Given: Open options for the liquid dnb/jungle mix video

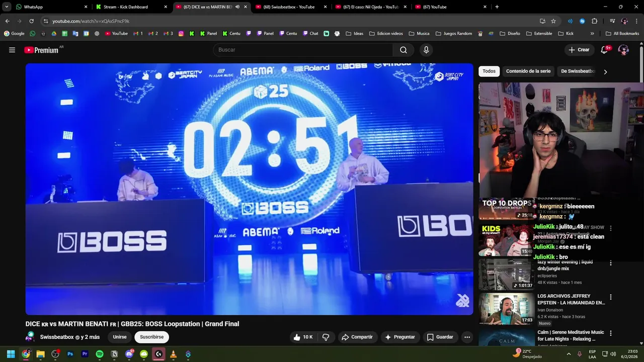Looking at the screenshot, I should click(611, 263).
